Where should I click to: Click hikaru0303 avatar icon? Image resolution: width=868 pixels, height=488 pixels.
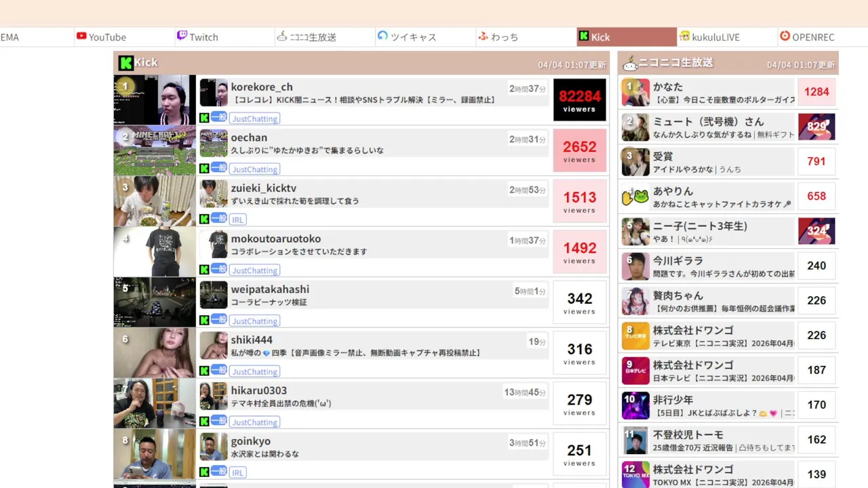[x=214, y=396]
